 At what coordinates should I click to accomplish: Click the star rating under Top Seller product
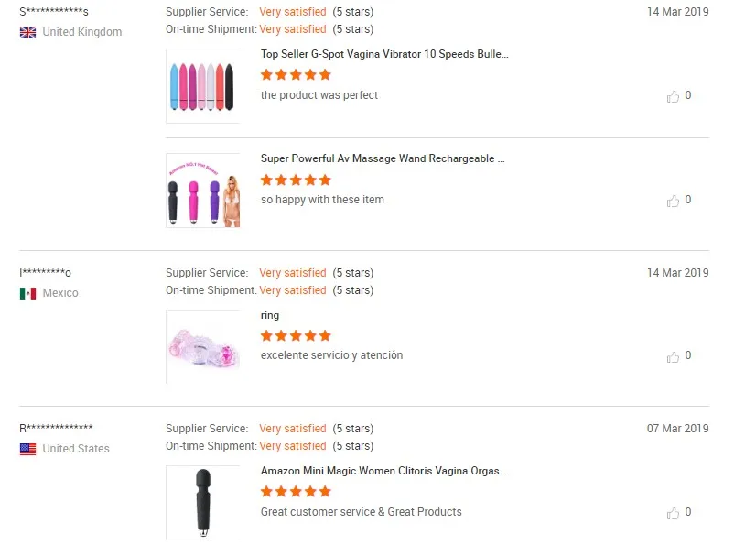[x=296, y=75]
